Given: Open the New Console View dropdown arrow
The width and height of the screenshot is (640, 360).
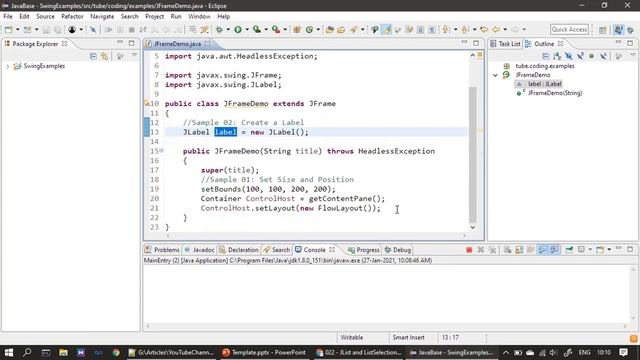Looking at the screenshot, I should [x=609, y=250].
